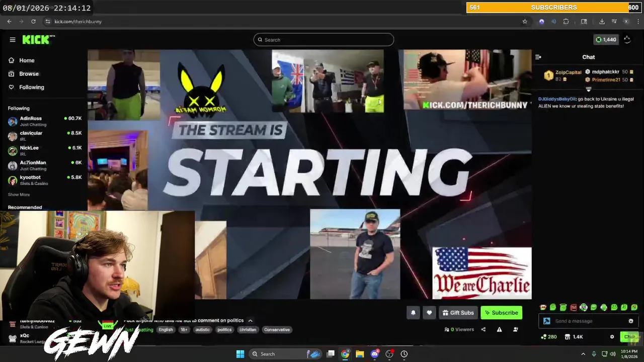644x362 pixels.
Task: Click the Send a message chat field
Action: click(589, 321)
